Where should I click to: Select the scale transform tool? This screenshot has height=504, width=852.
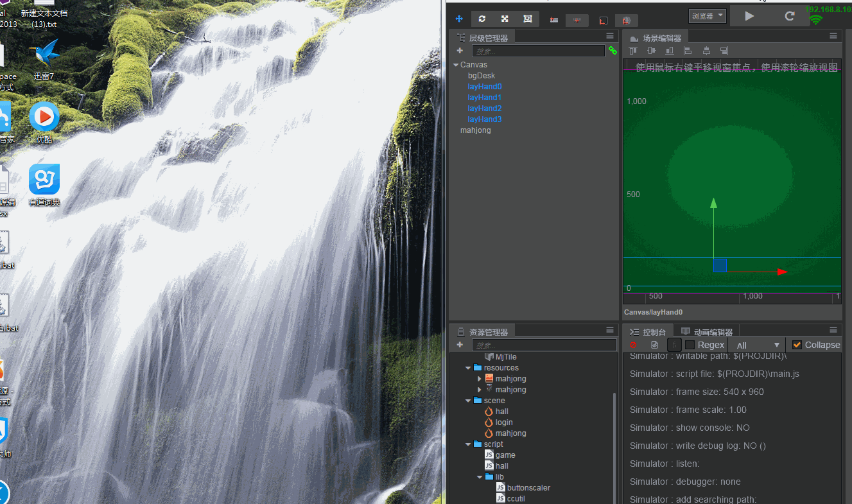(x=505, y=19)
